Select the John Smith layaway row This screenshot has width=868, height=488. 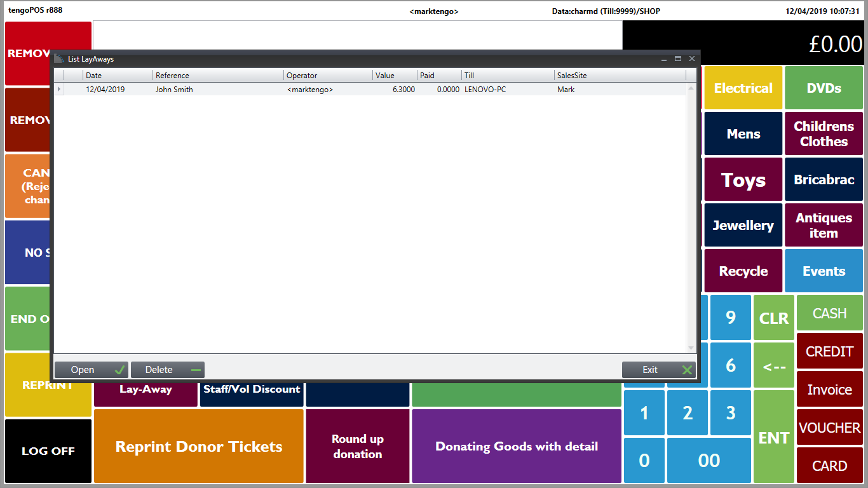pos(370,90)
